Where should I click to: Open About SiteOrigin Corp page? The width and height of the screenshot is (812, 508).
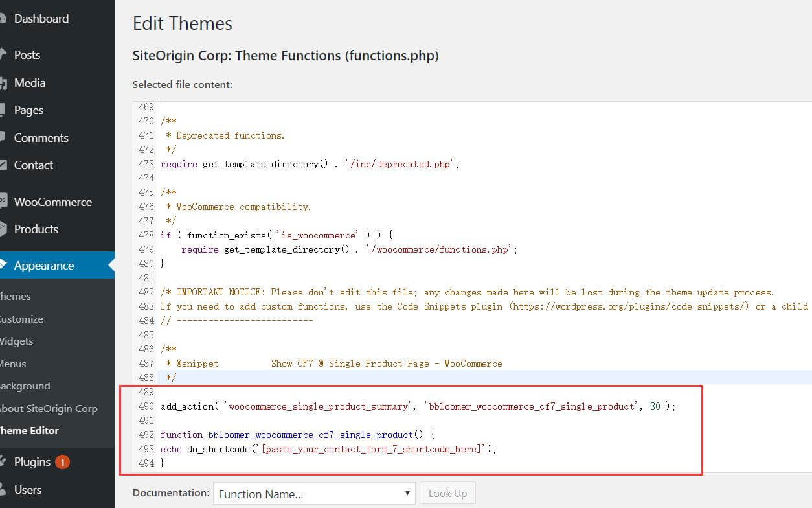click(x=49, y=409)
